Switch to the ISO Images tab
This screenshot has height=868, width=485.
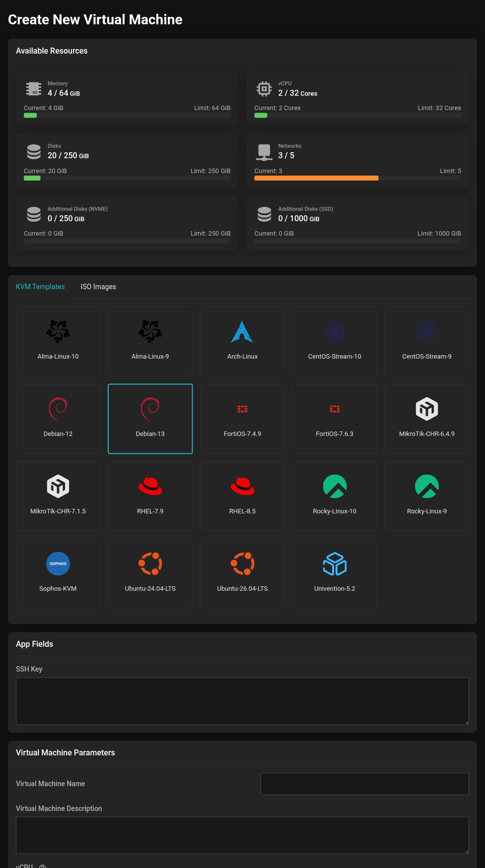click(x=98, y=287)
